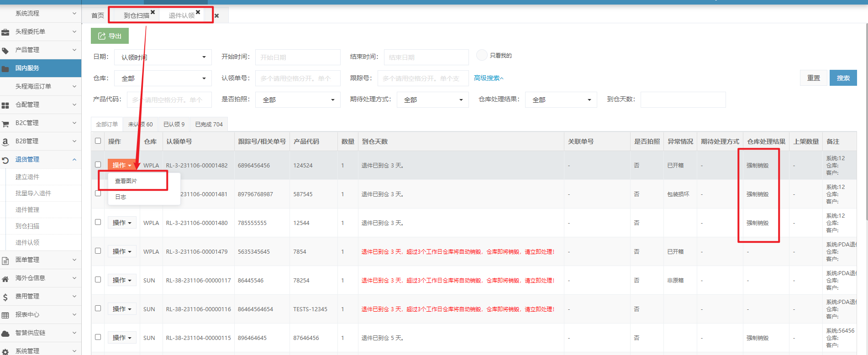
Task: Click the 重置 button
Action: (814, 78)
